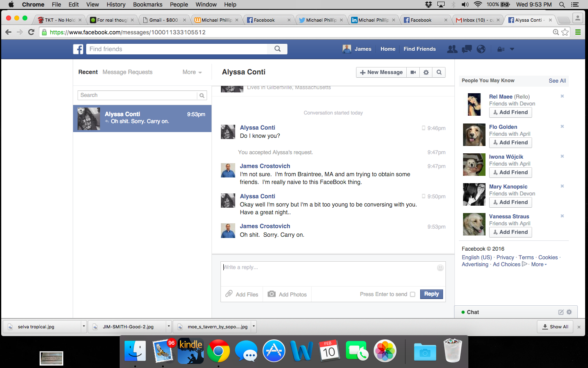This screenshot has height=368, width=588.
Task: Open Photos app in the Dock
Action: click(385, 351)
